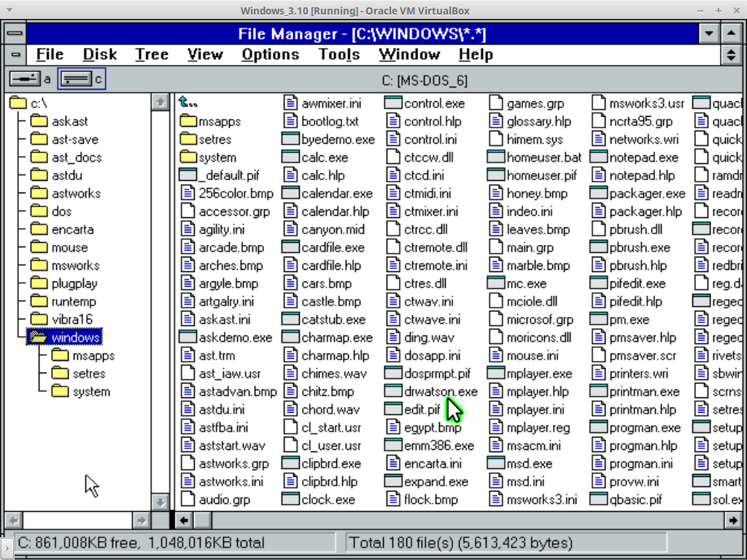Open the document window control menu box
The width and height of the screenshot is (747, 560).
coord(15,55)
